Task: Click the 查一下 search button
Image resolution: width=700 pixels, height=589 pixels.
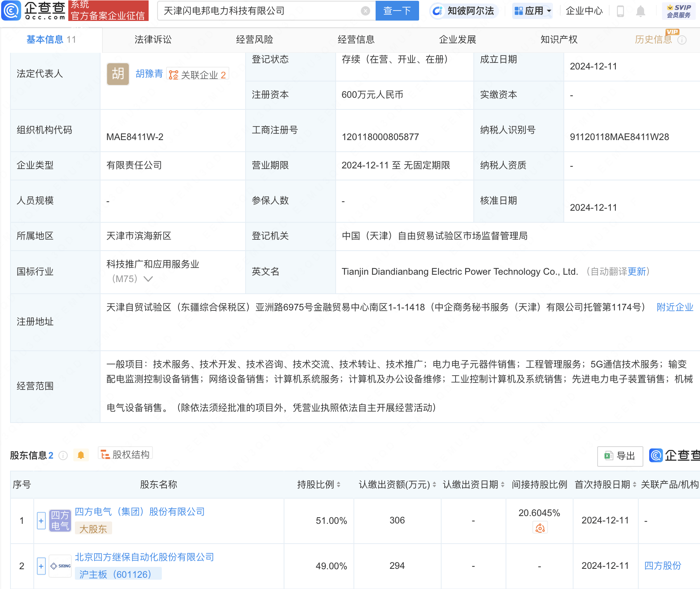Action: coord(397,11)
